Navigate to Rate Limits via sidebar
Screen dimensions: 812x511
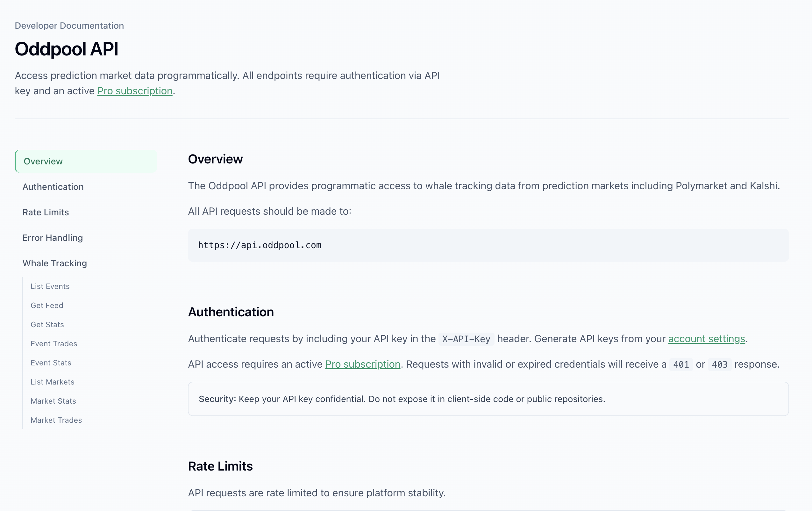point(45,212)
